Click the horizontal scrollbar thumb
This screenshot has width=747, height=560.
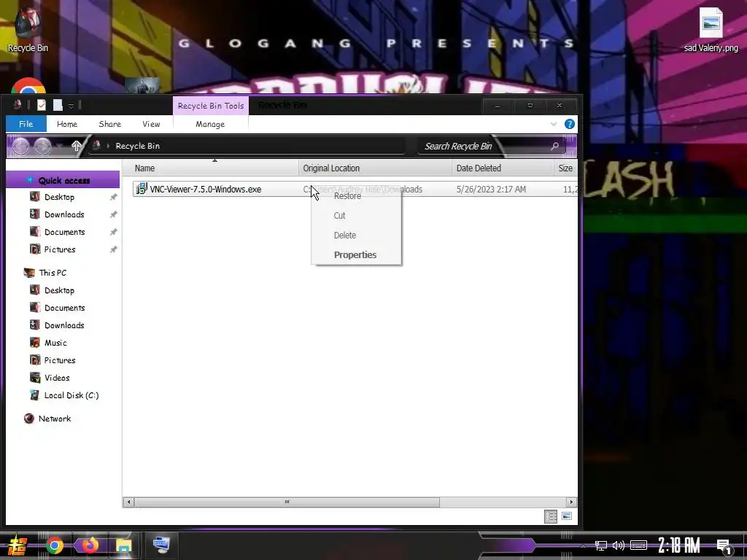click(x=287, y=502)
